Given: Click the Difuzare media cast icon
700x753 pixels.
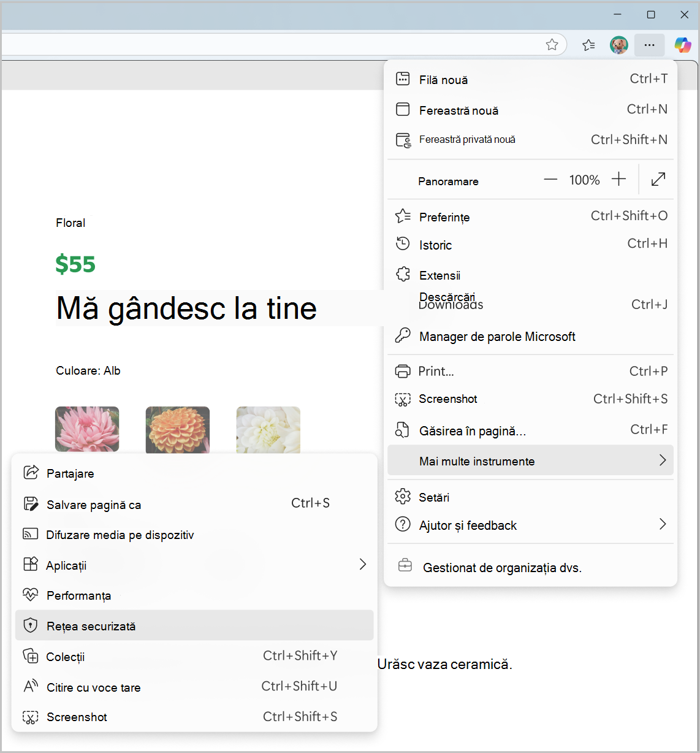Looking at the screenshot, I should click(x=30, y=533).
